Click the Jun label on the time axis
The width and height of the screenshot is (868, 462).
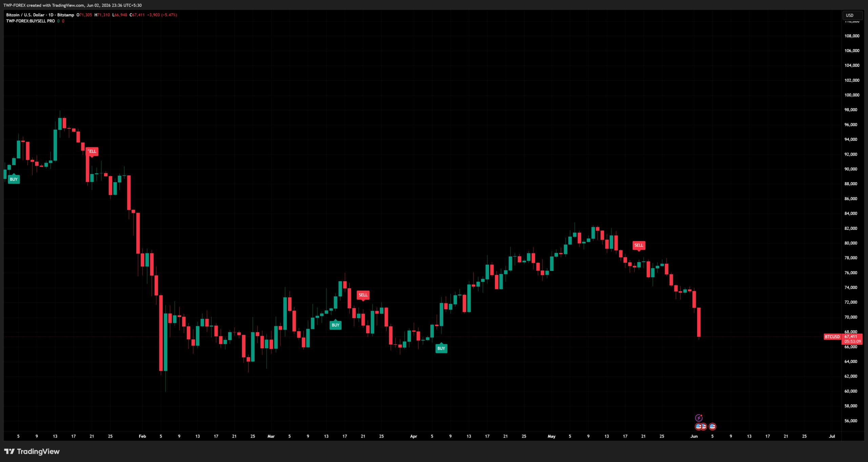[x=694, y=436]
